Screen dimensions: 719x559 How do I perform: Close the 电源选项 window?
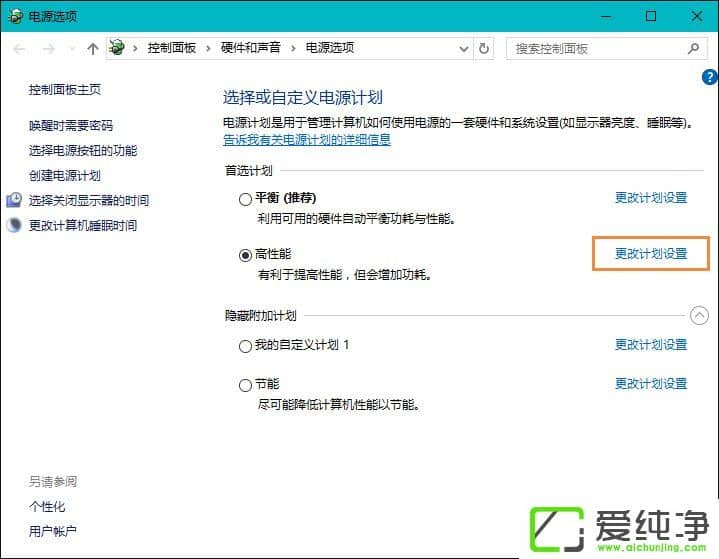(x=697, y=17)
